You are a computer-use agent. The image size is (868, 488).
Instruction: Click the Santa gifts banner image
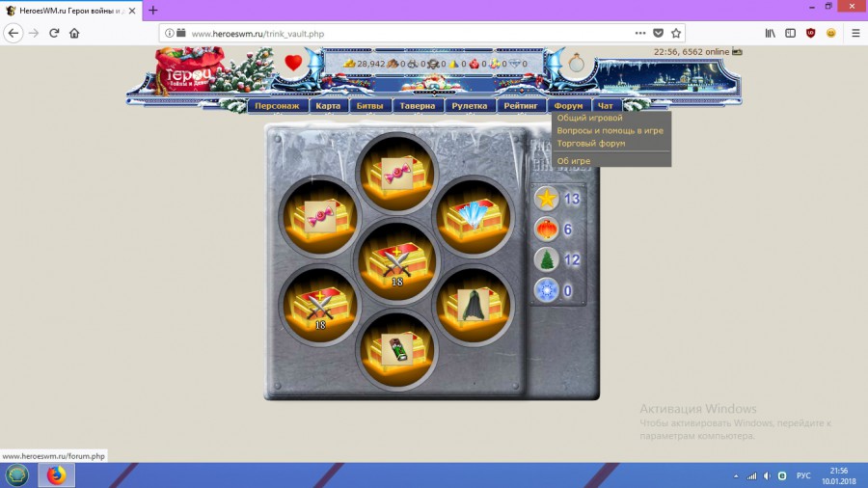click(433, 85)
